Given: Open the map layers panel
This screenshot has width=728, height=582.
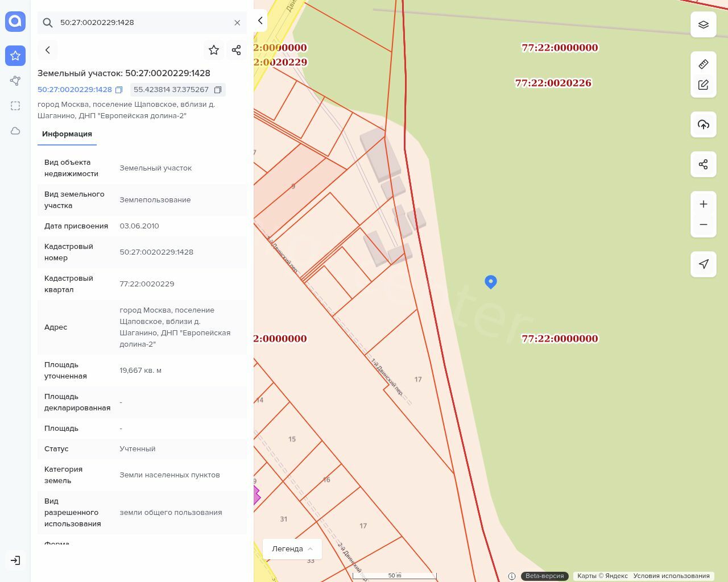Looking at the screenshot, I should (x=703, y=25).
